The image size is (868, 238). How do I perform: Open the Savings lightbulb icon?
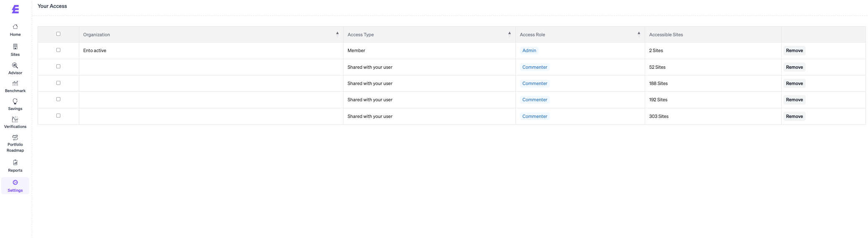[x=15, y=102]
